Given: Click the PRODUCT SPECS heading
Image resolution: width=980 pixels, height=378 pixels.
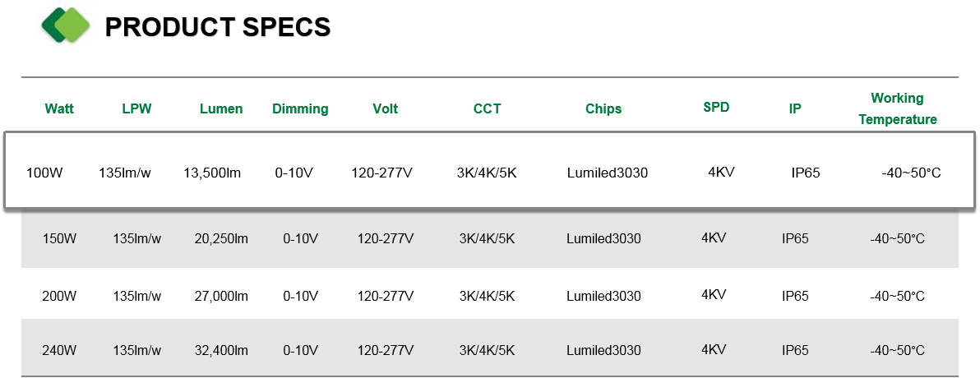Looking at the screenshot, I should (x=218, y=27).
